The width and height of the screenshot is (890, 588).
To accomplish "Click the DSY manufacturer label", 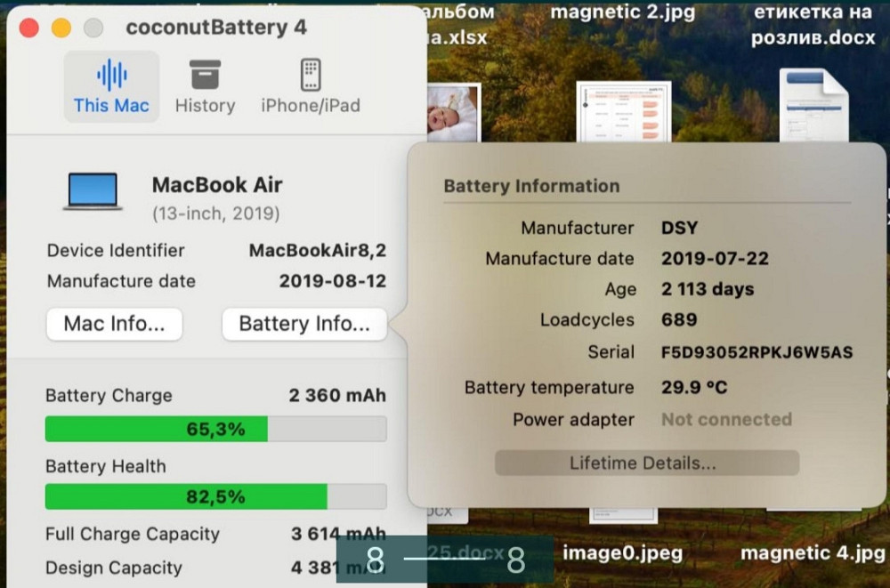I will pos(678,228).
